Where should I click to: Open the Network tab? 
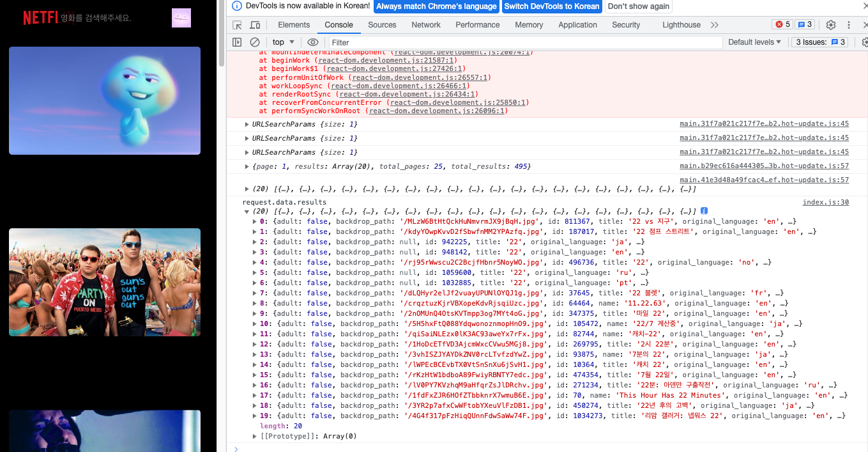pos(426,25)
